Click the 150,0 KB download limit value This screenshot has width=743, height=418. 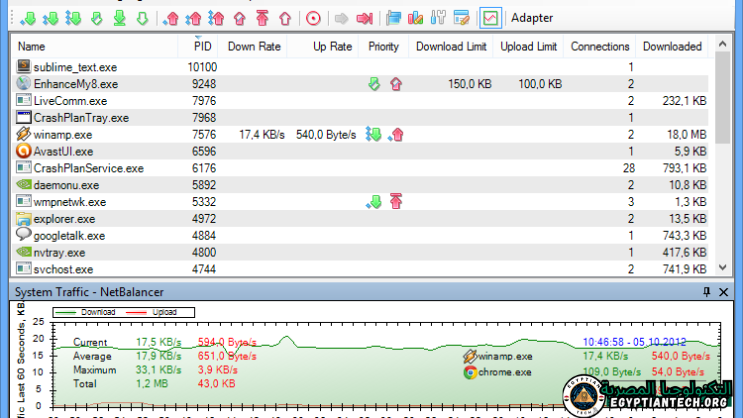coord(470,84)
